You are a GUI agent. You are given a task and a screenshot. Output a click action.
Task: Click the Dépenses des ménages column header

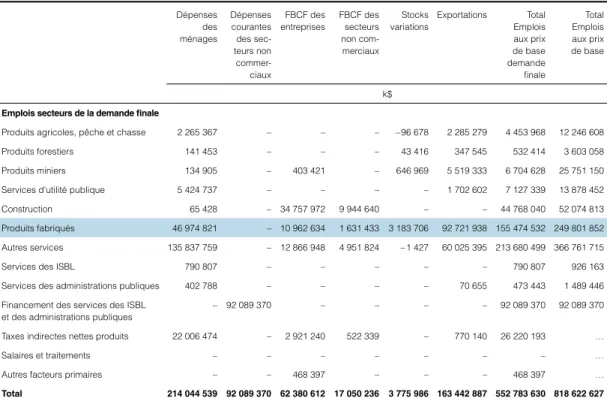pos(198,27)
